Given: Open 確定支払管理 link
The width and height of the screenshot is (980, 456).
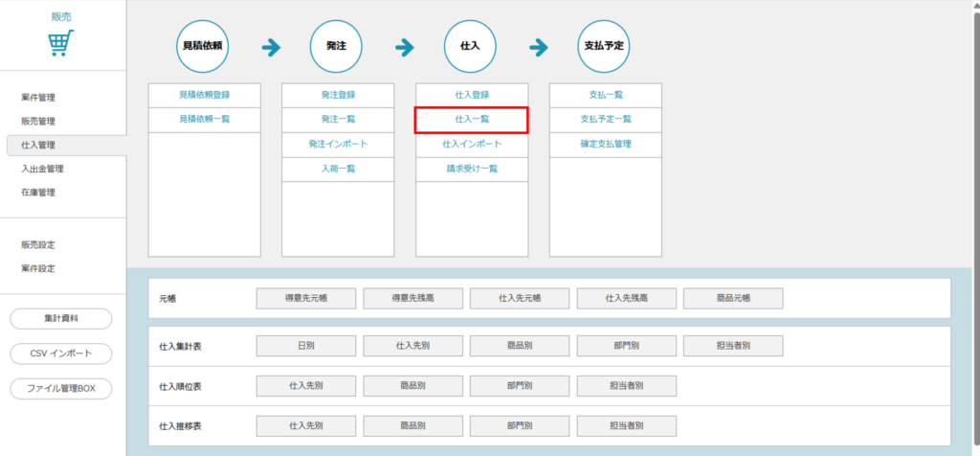Looking at the screenshot, I should point(606,144).
